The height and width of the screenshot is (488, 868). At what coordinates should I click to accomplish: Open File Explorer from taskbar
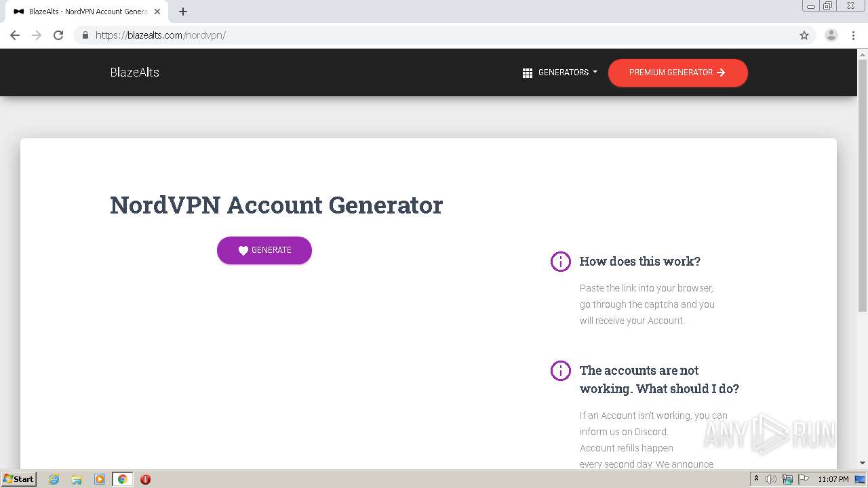(x=77, y=479)
